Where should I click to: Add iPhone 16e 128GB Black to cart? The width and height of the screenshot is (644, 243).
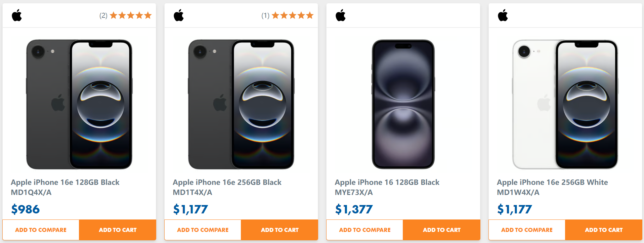[x=118, y=230]
